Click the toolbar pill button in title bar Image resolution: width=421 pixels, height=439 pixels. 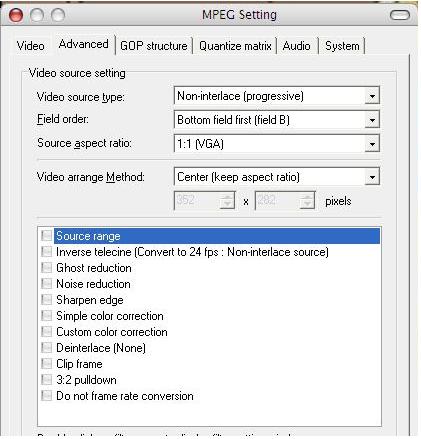tap(399, 15)
